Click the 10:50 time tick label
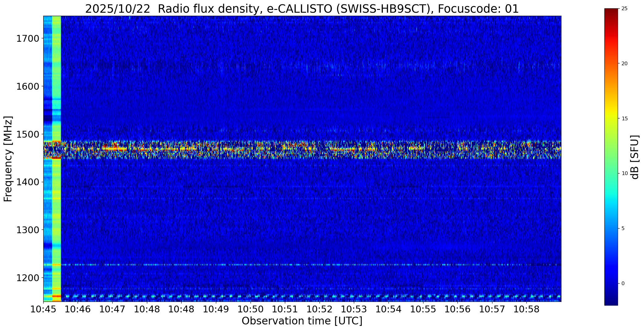644x330 pixels. click(x=251, y=309)
